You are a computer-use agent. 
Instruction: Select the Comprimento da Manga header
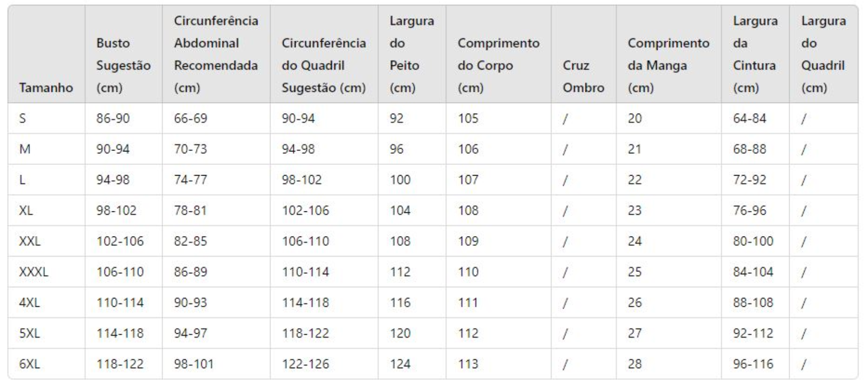pos(668,65)
